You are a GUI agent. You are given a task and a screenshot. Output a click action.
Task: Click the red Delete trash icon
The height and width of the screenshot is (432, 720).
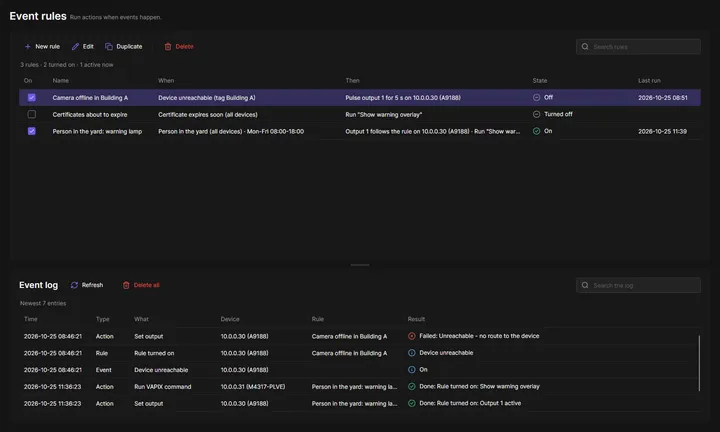[x=168, y=46]
